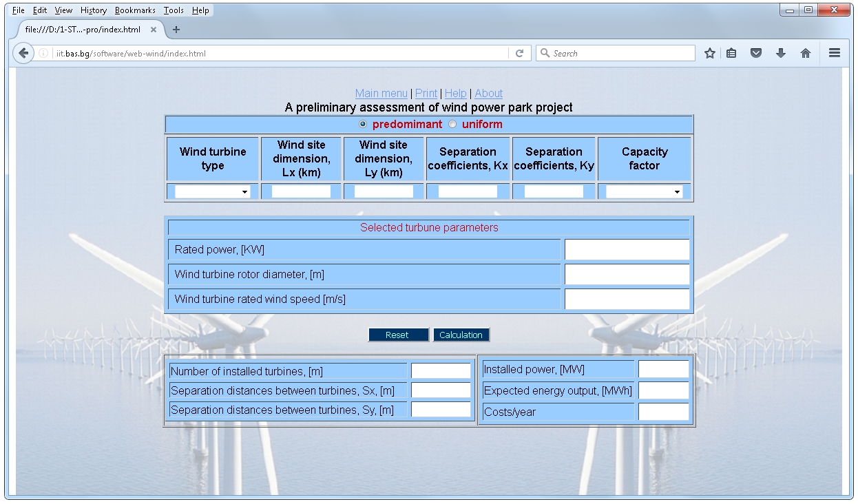Open the Edit menu

40,10
